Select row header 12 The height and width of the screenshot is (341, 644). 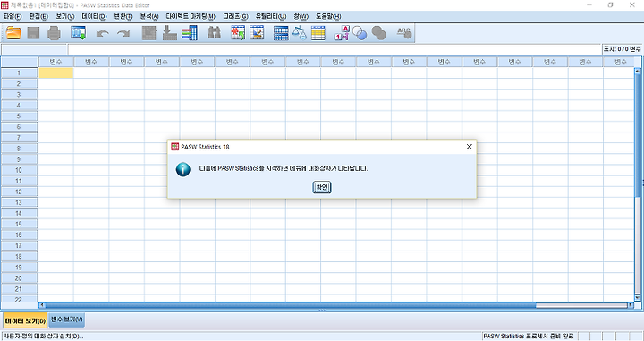[19, 192]
